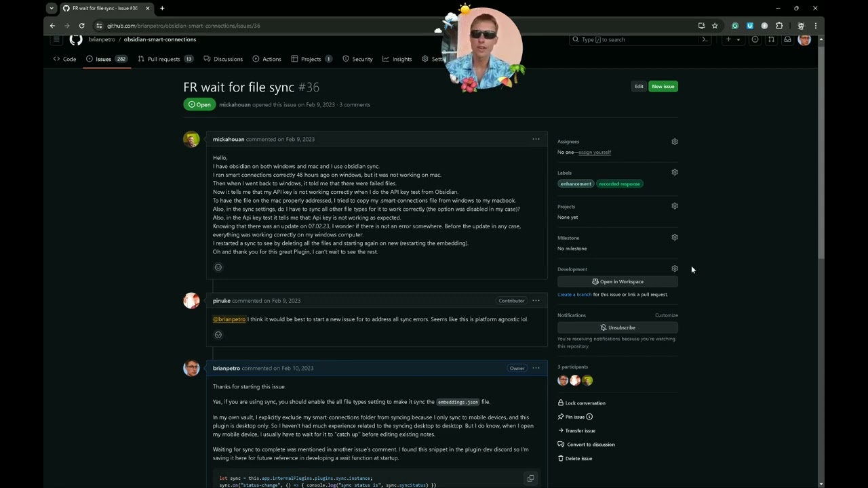Open the Code tab
The height and width of the screenshot is (488, 868).
coord(64,59)
